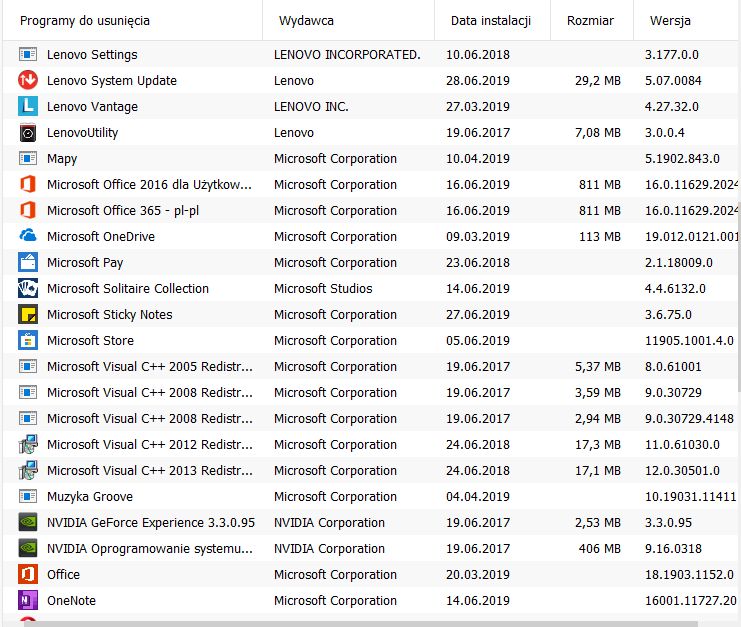This screenshot has height=627, width=741.
Task: Select the Mapy program name
Action: (62, 159)
